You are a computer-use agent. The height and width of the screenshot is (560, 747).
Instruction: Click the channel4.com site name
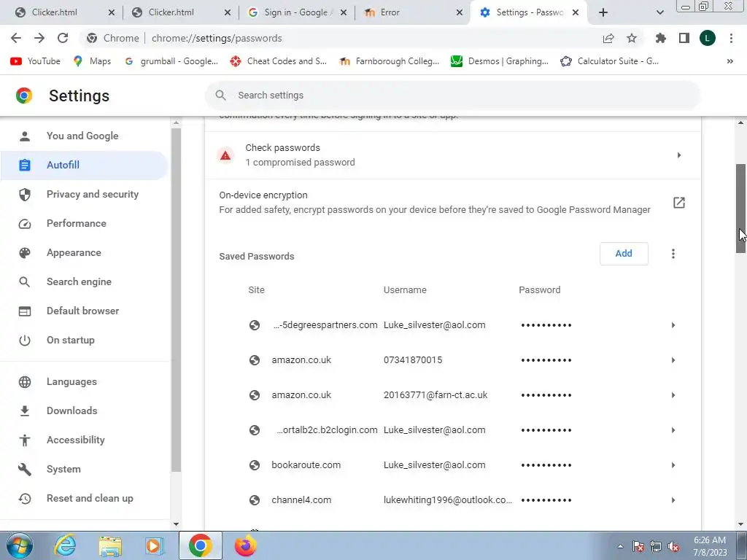(301, 500)
